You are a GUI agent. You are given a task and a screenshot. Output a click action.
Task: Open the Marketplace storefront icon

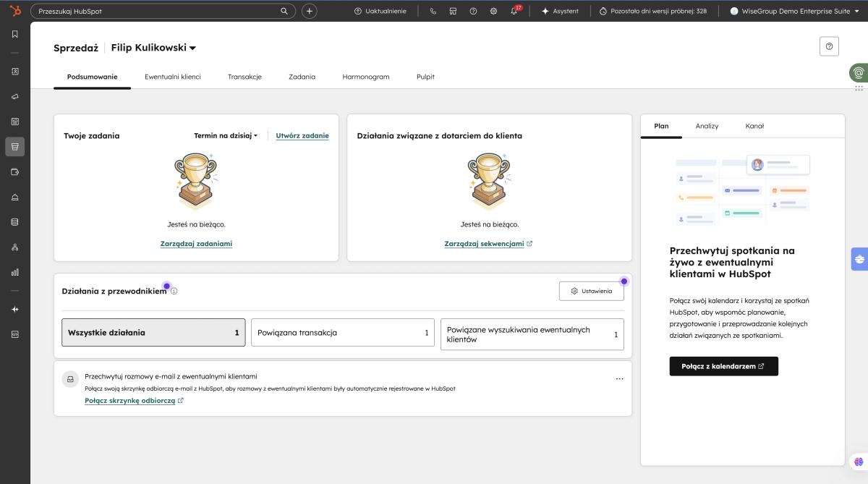point(453,11)
